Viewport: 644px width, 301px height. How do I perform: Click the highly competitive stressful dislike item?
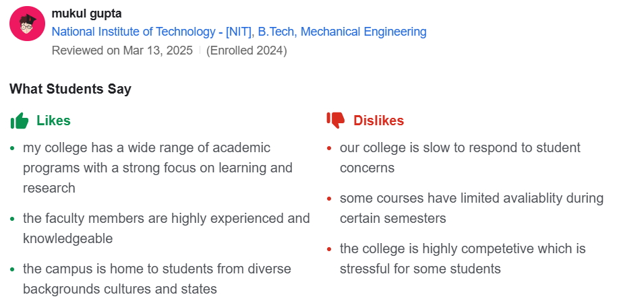[463, 259]
